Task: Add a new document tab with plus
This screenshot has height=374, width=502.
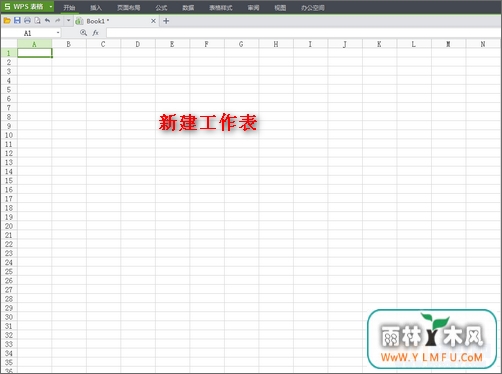Action: point(166,21)
